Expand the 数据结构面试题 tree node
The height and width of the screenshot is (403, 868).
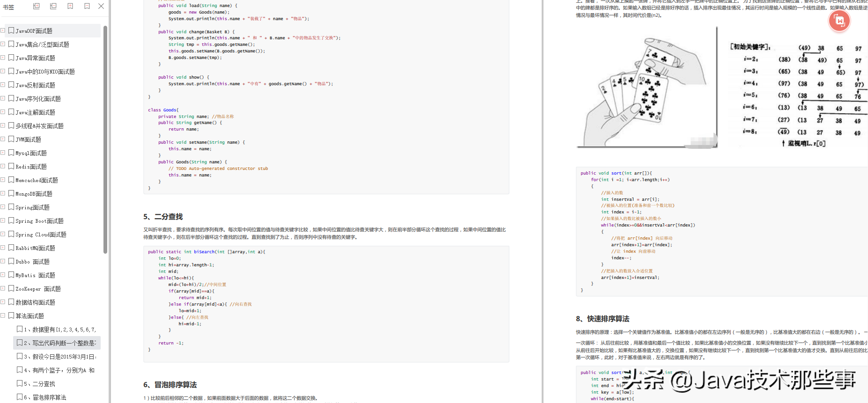coord(3,302)
